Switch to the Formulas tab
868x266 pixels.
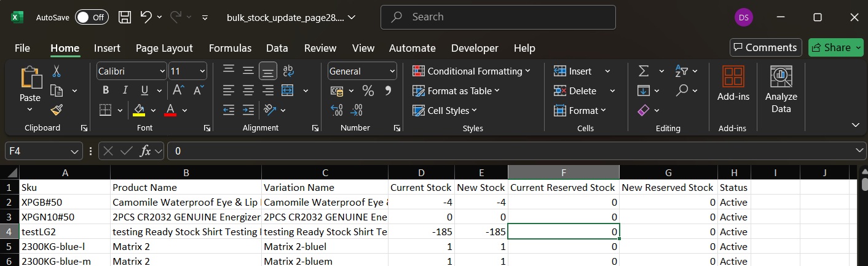pyautogui.click(x=230, y=48)
